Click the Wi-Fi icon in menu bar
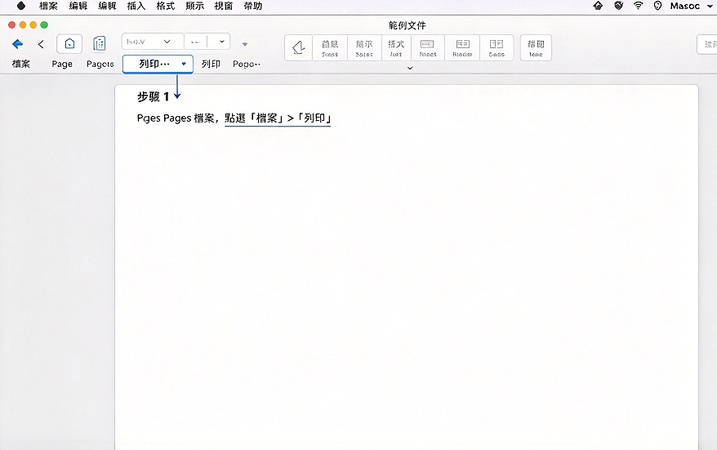The width and height of the screenshot is (717, 450). coord(638,6)
